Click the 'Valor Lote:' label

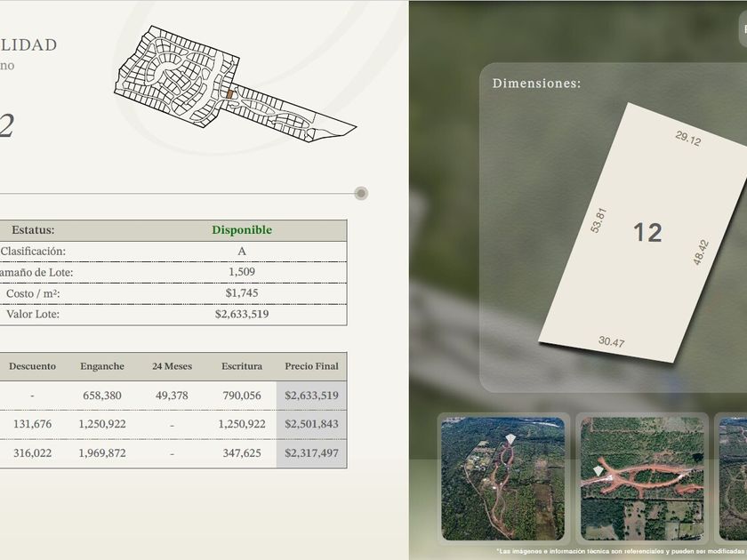click(x=33, y=315)
